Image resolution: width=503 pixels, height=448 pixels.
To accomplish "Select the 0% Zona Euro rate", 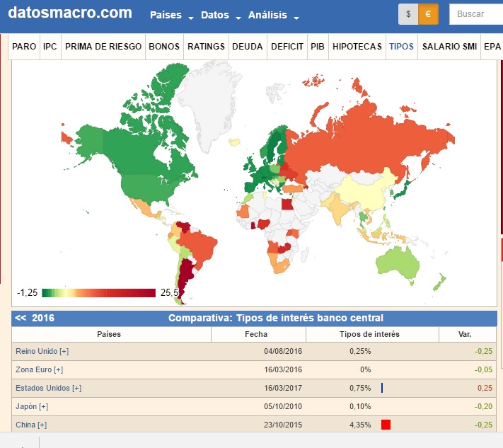I will pyautogui.click(x=365, y=369).
